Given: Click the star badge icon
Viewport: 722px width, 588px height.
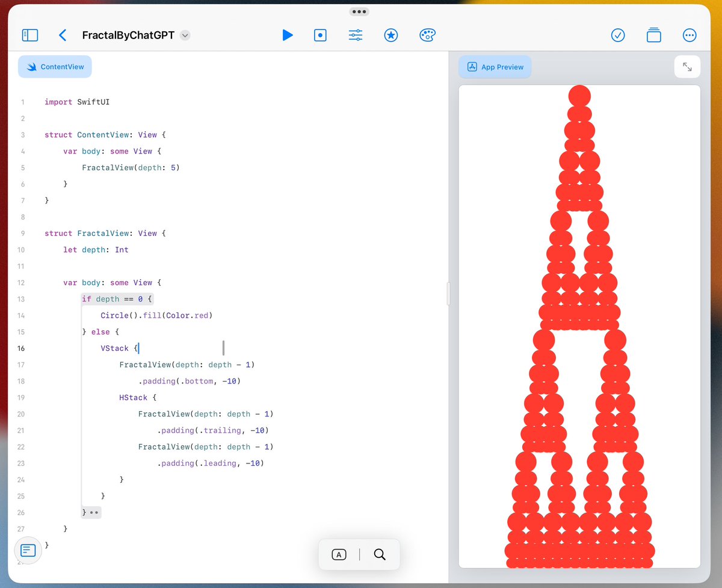Looking at the screenshot, I should tap(391, 36).
